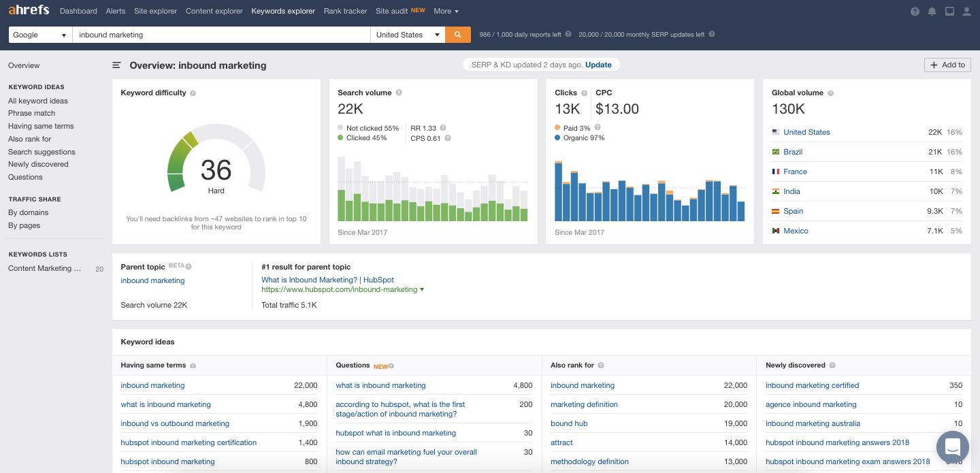Click the Update link for SERP & KD

pos(598,65)
